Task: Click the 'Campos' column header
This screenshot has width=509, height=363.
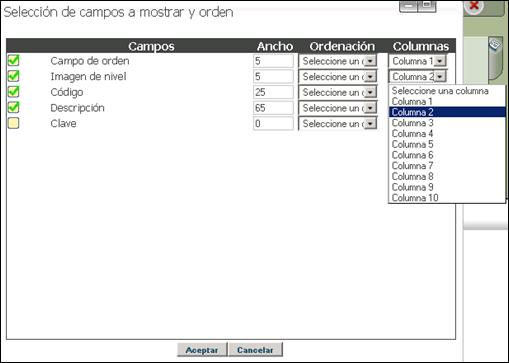Action: click(151, 46)
